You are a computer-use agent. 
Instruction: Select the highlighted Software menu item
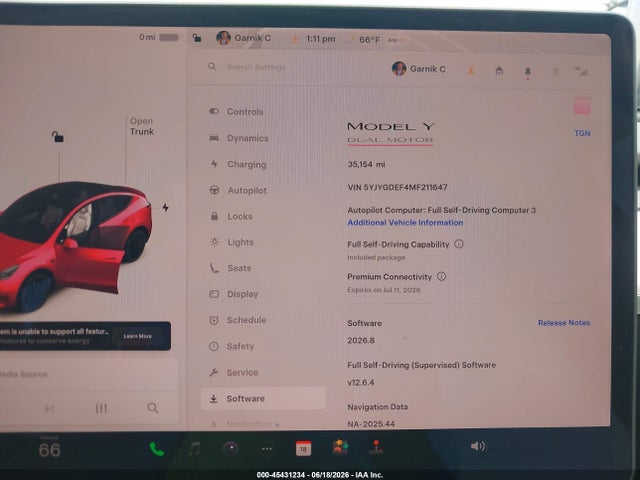coord(263,398)
